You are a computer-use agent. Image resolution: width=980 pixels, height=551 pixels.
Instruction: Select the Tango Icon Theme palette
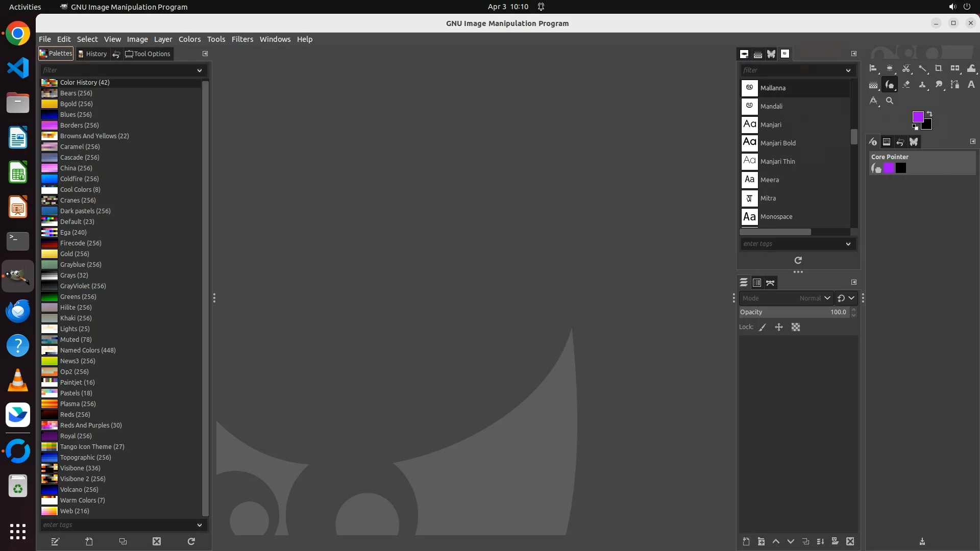(x=92, y=446)
